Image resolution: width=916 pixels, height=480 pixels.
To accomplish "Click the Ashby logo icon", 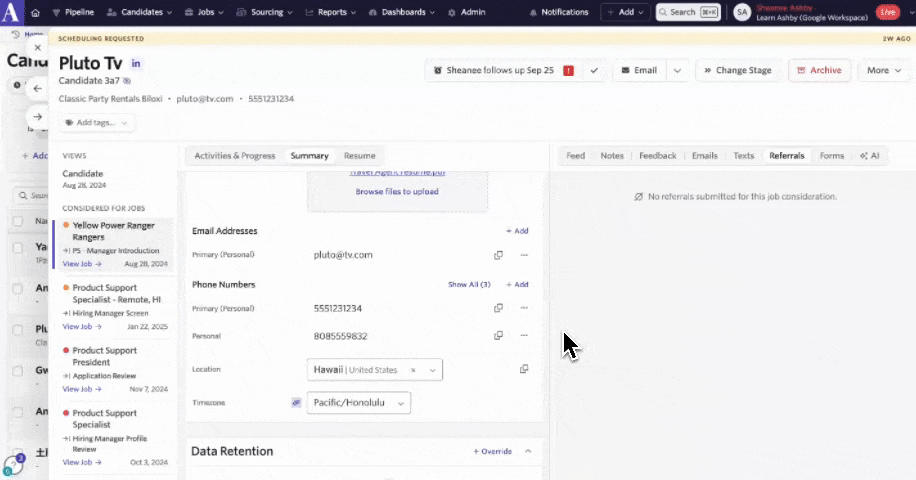I will [11, 12].
